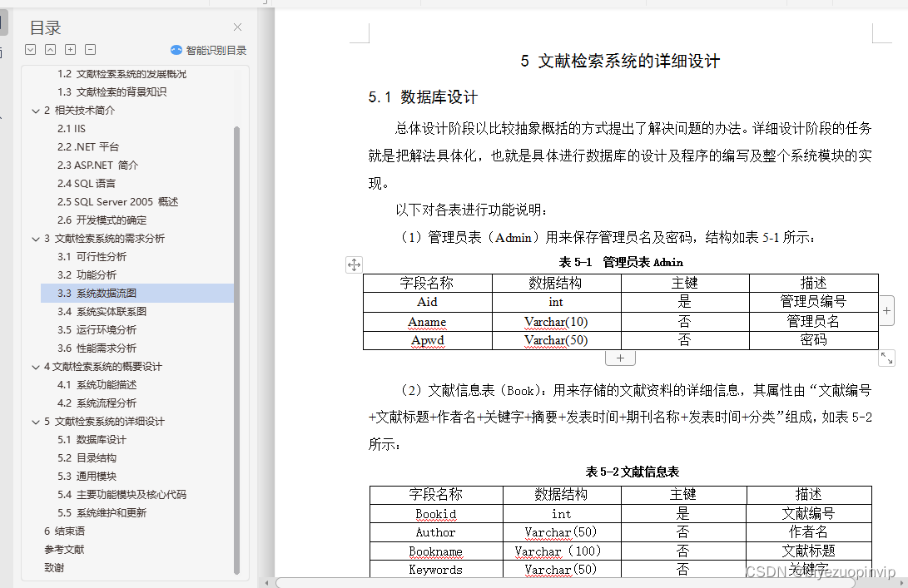Image resolution: width=908 pixels, height=588 pixels.
Task: Click the collapse-one-level icon in 目录 toolbar
Action: point(51,50)
